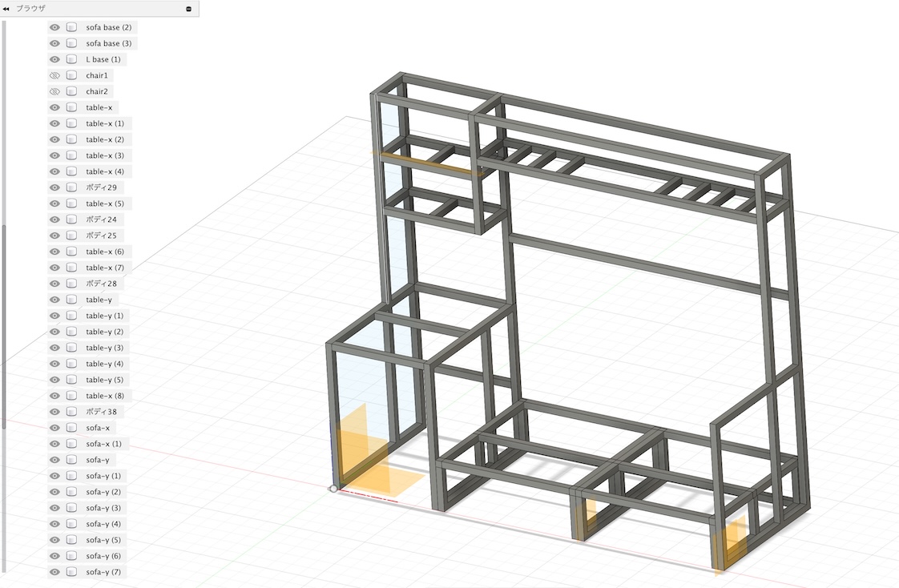Select sofa-y label in browser tree
Screen dimensions: 899x588
click(98, 460)
